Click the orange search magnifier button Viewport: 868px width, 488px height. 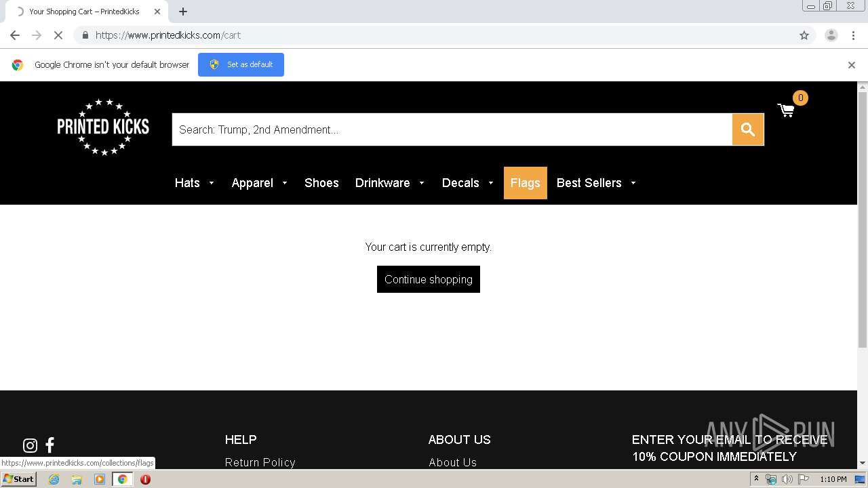pyautogui.click(x=748, y=129)
